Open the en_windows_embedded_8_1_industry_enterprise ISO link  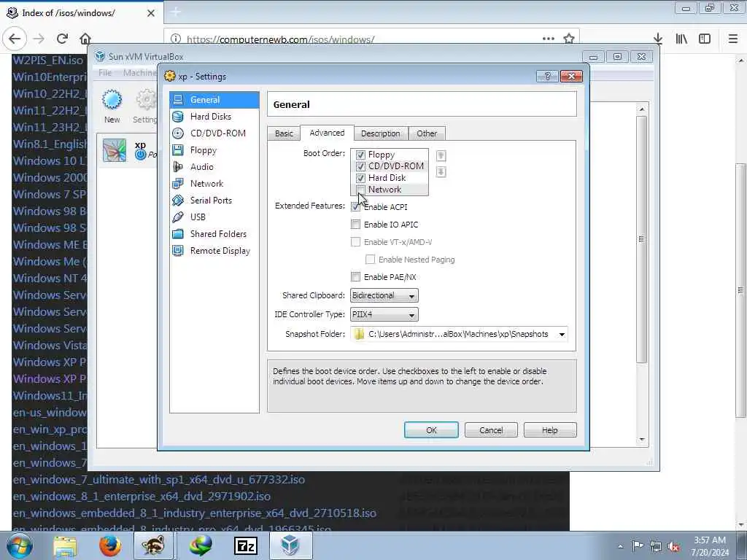(194, 513)
